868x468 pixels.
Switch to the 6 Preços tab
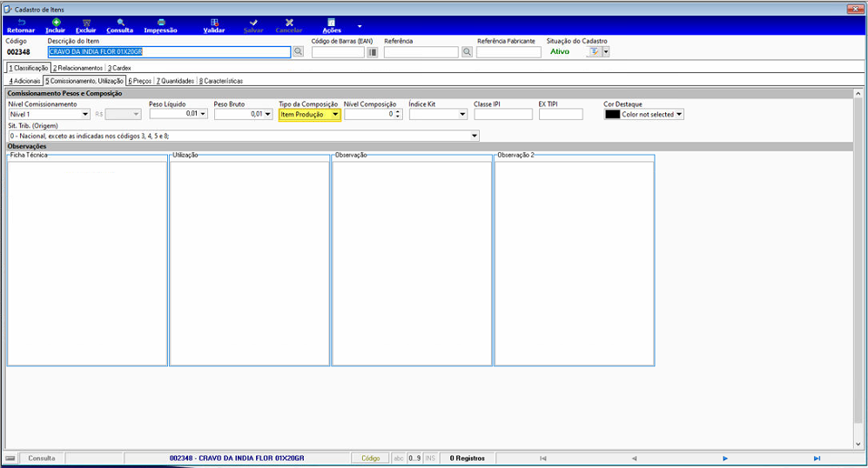[x=140, y=81]
